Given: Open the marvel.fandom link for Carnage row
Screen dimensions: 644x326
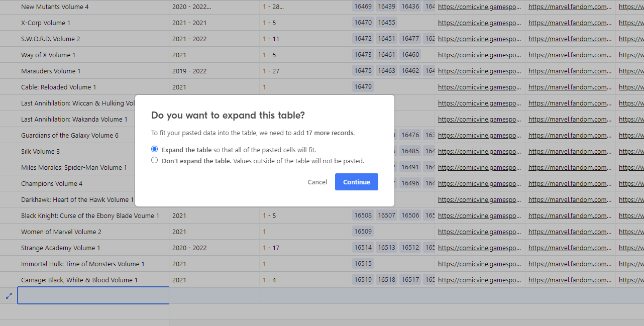Looking at the screenshot, I should tap(570, 280).
